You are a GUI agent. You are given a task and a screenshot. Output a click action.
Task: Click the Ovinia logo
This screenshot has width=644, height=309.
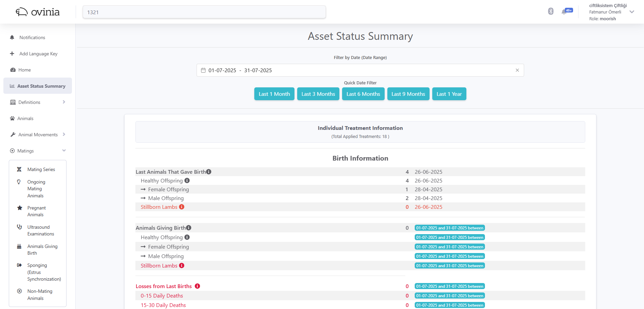(37, 12)
